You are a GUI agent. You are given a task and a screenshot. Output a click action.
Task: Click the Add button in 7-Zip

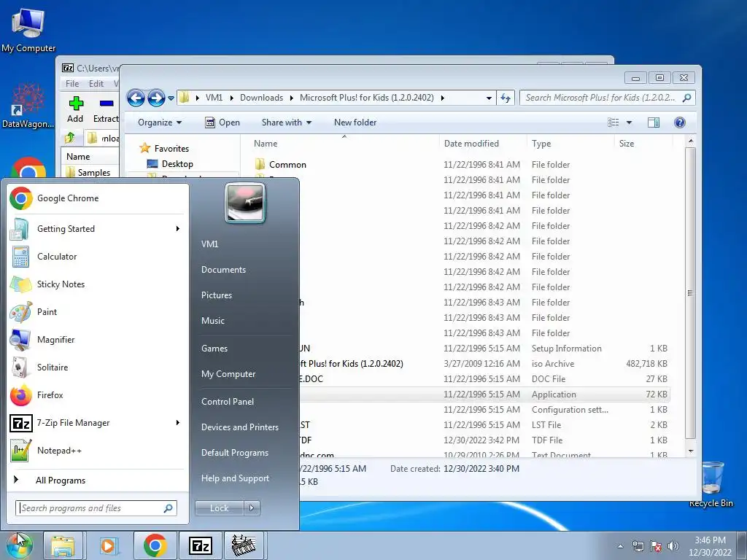[75, 109]
